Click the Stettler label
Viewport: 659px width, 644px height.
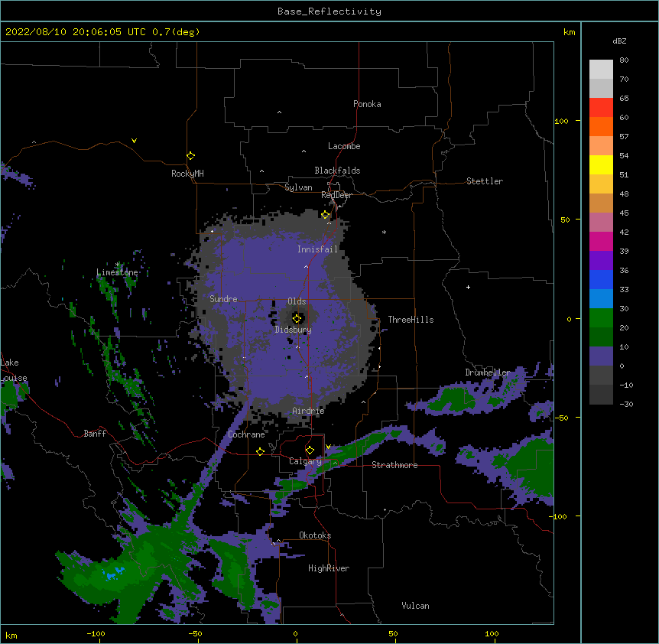point(485,181)
